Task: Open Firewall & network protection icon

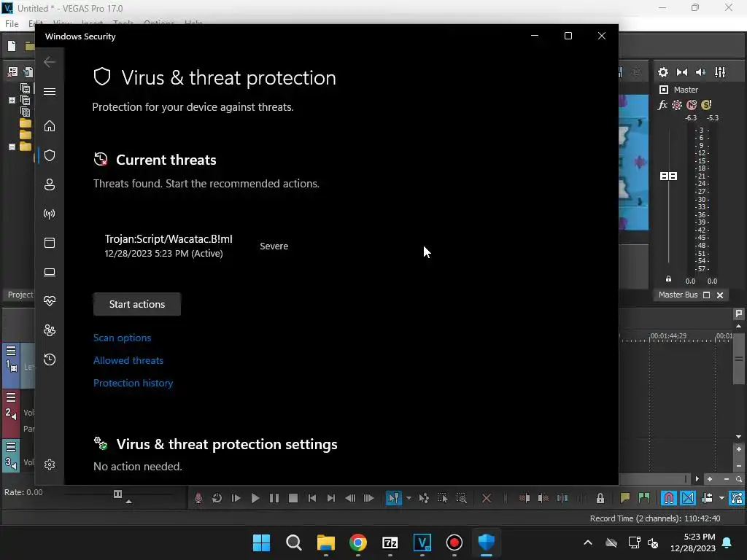Action: click(50, 214)
